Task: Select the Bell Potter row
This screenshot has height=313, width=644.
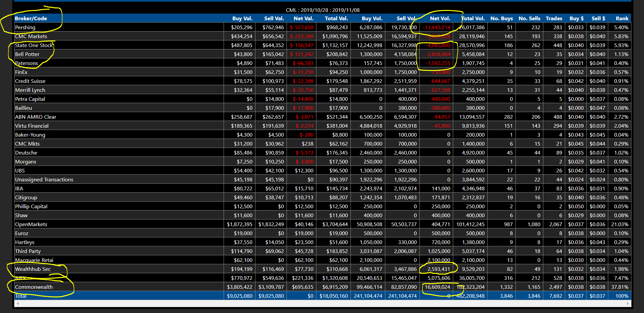Action: click(x=323, y=54)
